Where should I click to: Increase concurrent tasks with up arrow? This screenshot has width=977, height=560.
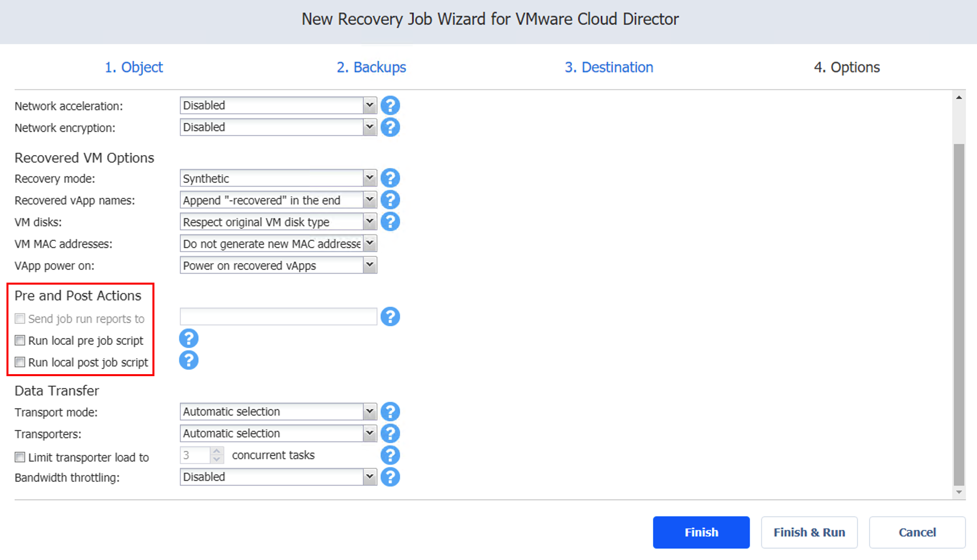pos(217,451)
